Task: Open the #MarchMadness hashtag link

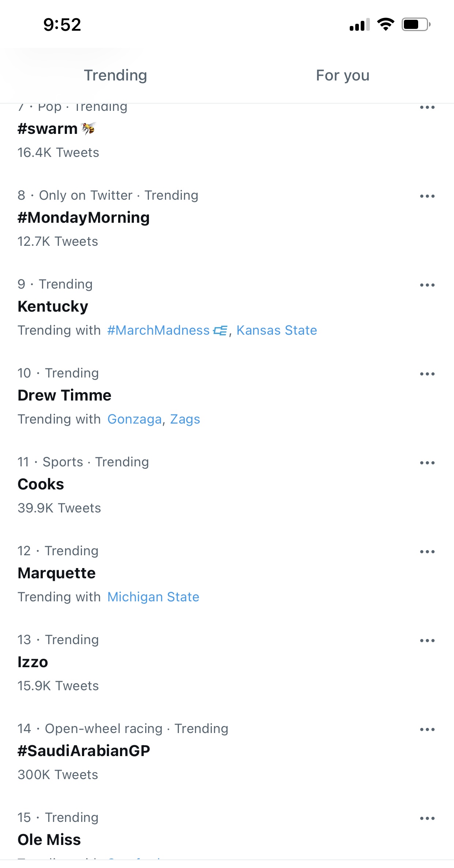Action: click(167, 330)
